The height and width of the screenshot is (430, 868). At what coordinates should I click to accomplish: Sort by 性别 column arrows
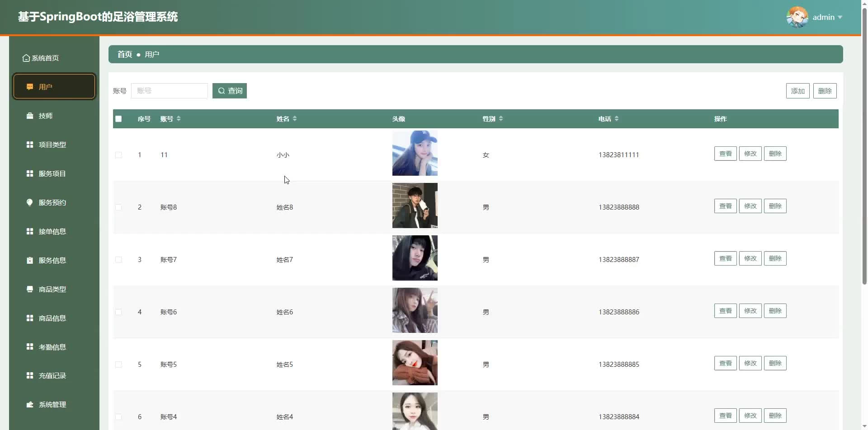pos(501,118)
